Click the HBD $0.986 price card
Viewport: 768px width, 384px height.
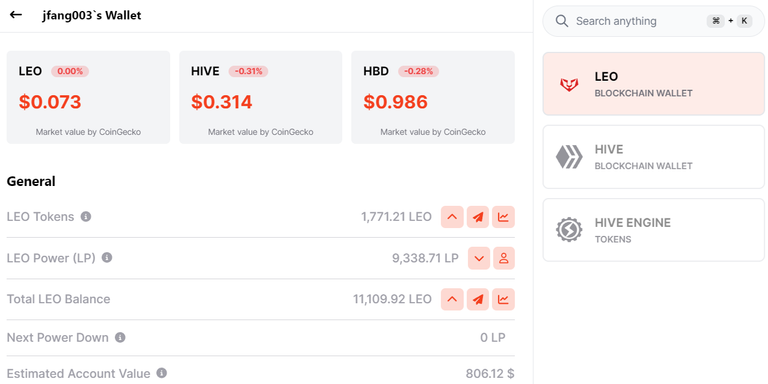point(433,97)
